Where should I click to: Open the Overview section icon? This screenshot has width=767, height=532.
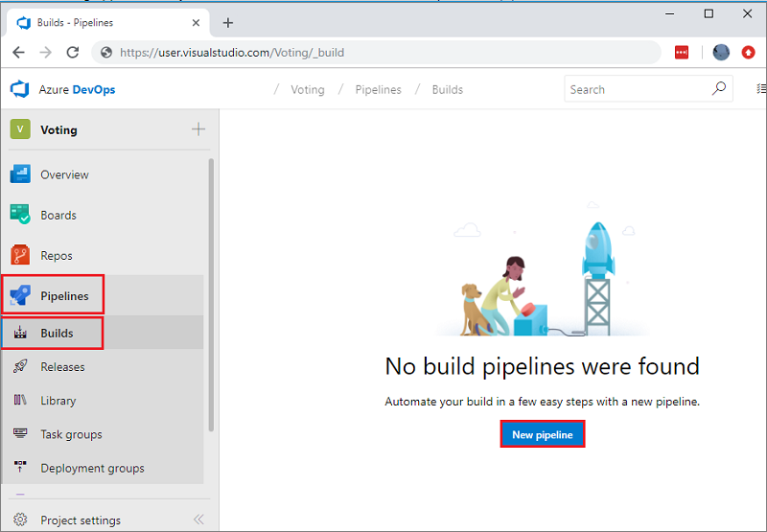(x=20, y=174)
